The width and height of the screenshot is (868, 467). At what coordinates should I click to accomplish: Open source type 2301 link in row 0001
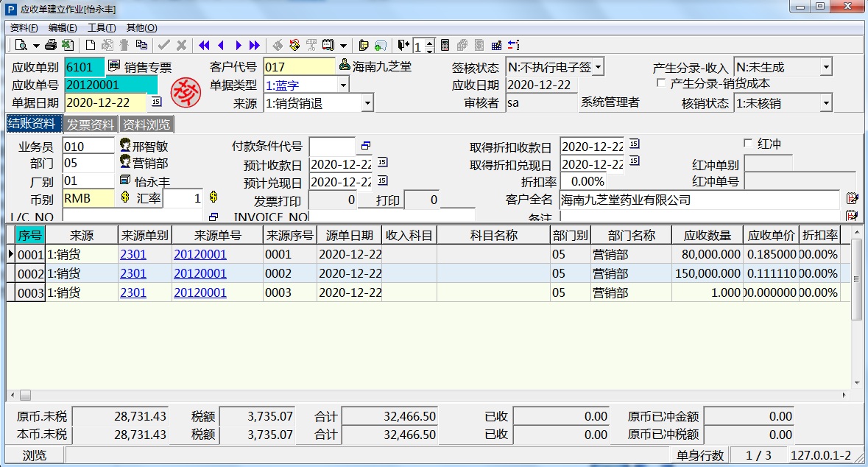[133, 254]
